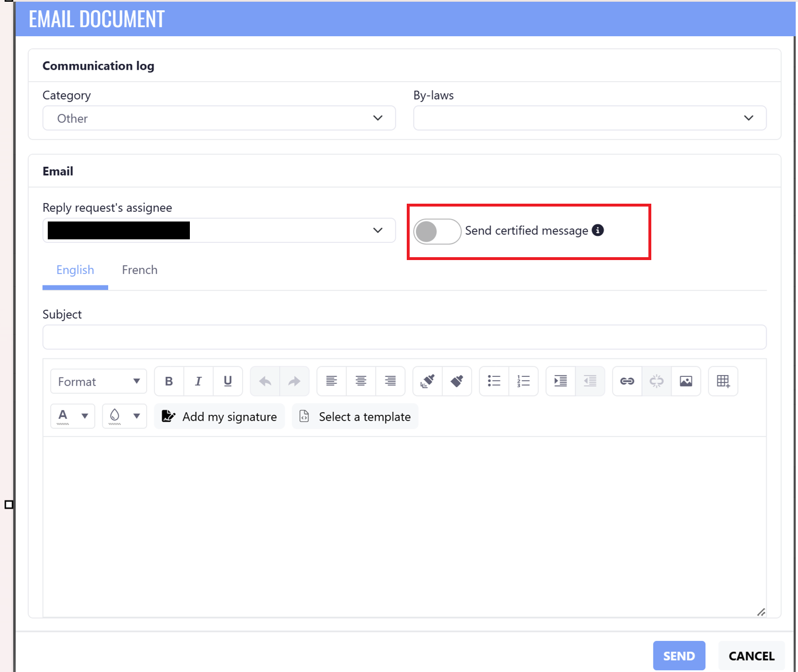Screen dimensions: 798x672
Task: Insert an image
Action: (686, 381)
